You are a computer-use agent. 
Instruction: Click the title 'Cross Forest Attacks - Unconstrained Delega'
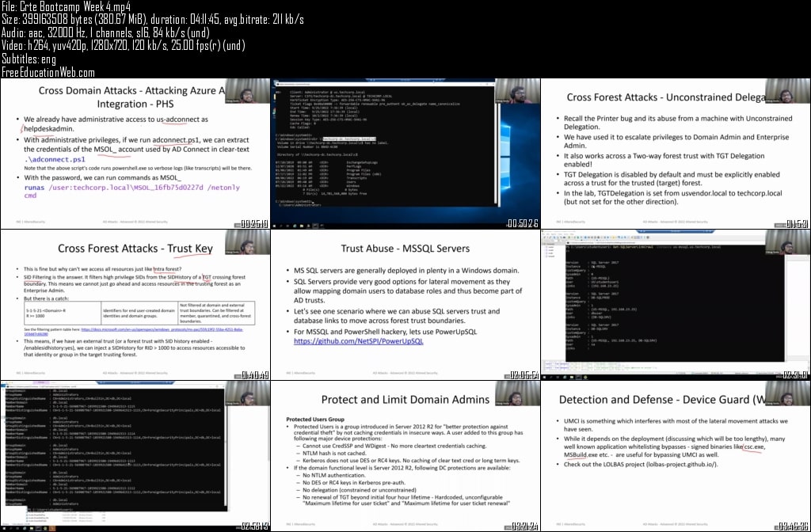665,97
